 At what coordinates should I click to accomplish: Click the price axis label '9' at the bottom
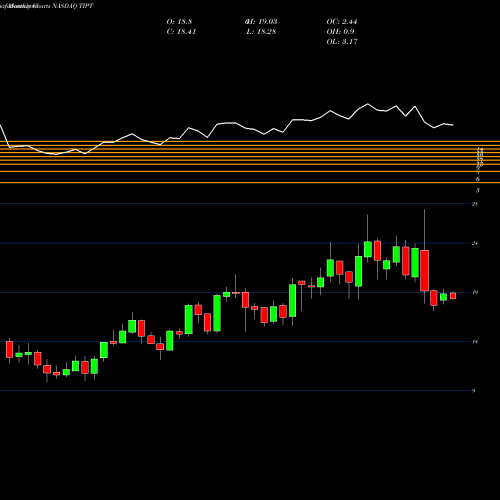tap(474, 391)
